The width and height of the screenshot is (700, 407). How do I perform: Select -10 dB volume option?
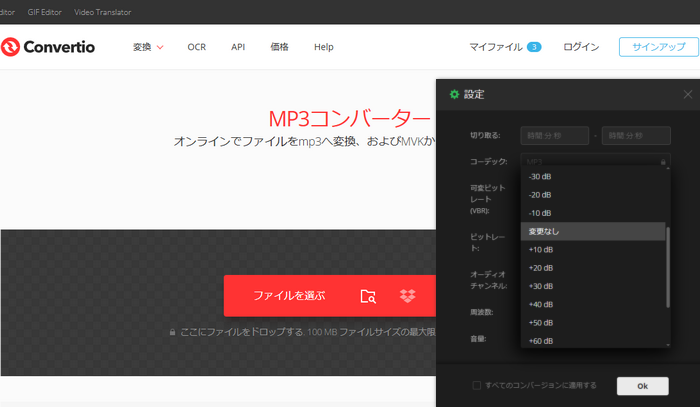point(593,213)
